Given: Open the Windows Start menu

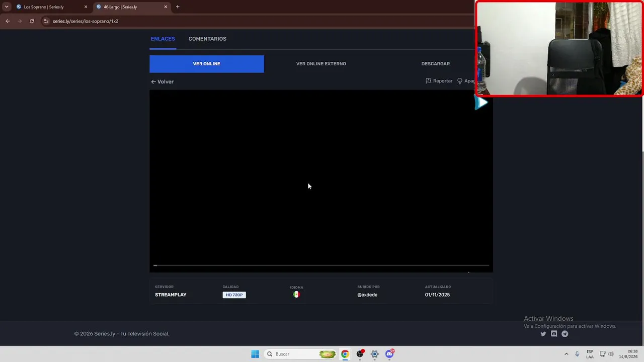Looking at the screenshot, I should [255, 354].
